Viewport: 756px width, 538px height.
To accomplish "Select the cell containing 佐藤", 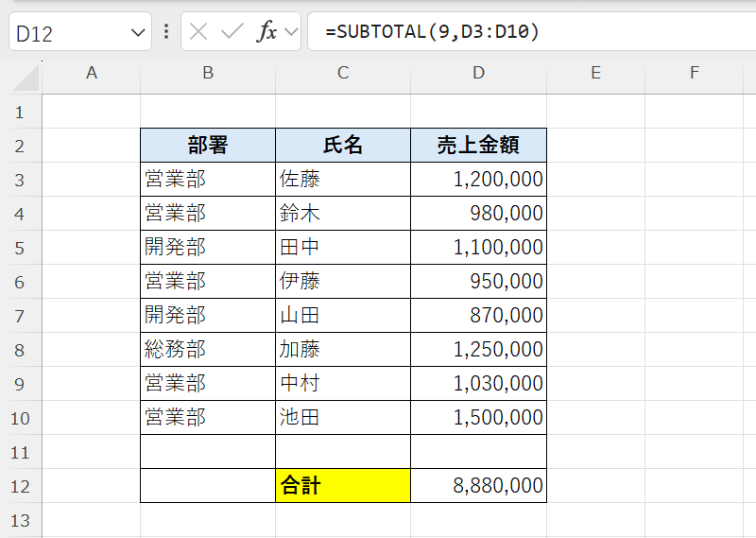I will tap(343, 180).
